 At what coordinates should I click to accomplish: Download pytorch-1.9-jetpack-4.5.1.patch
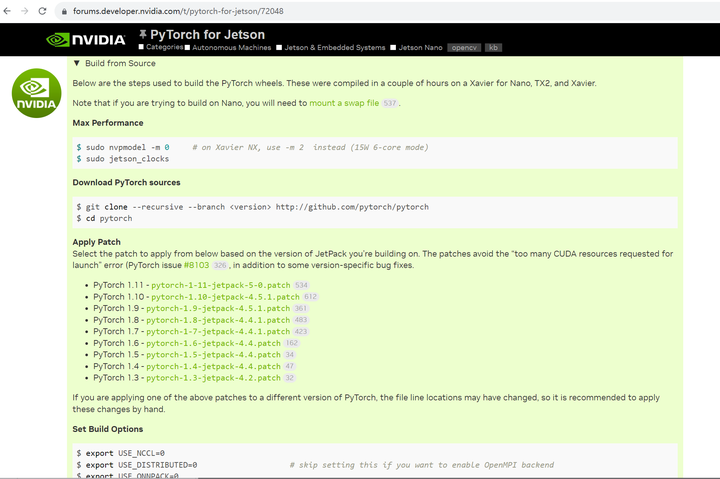(218, 309)
